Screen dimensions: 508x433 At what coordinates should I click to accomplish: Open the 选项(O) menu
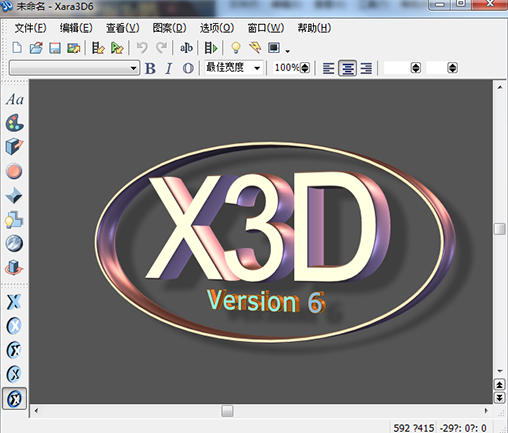tap(217, 28)
